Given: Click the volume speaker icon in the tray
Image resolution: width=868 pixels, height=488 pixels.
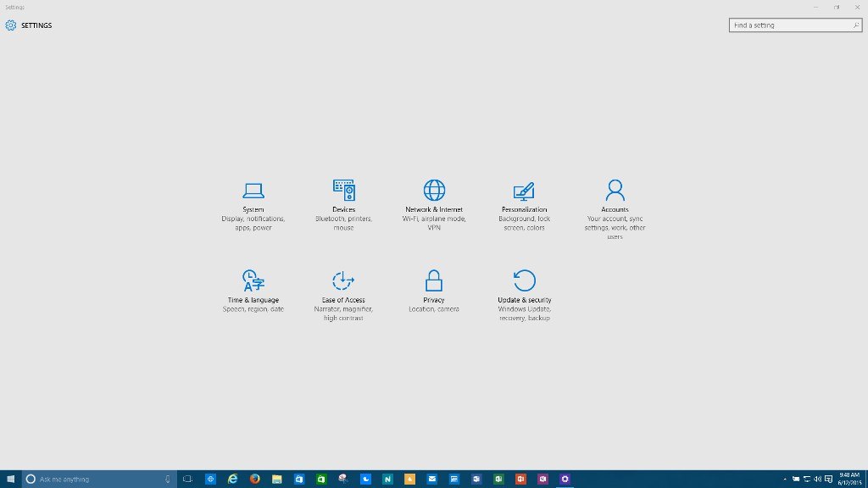Looking at the screenshot, I should pos(816,480).
